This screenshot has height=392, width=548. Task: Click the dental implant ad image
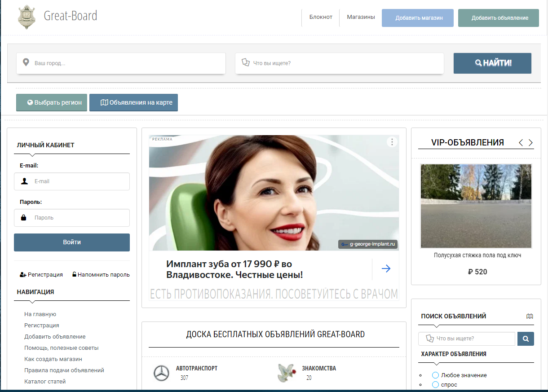(274, 193)
